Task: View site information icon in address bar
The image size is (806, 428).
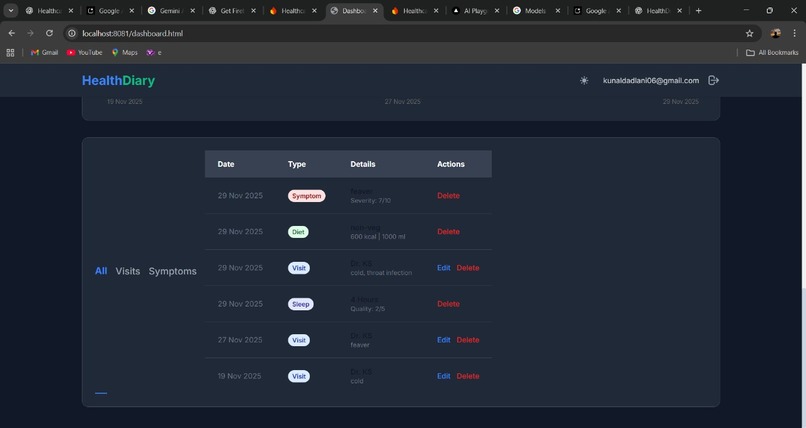Action: (72, 33)
